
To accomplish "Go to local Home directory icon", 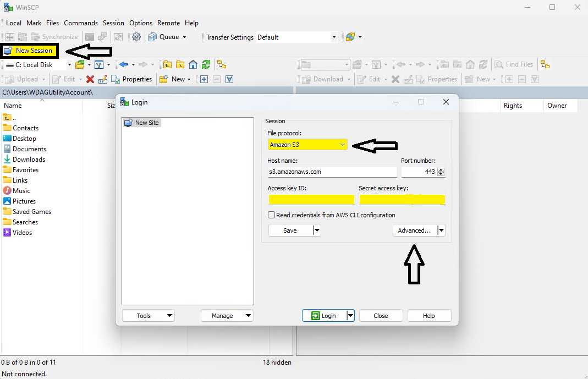I will [x=193, y=64].
